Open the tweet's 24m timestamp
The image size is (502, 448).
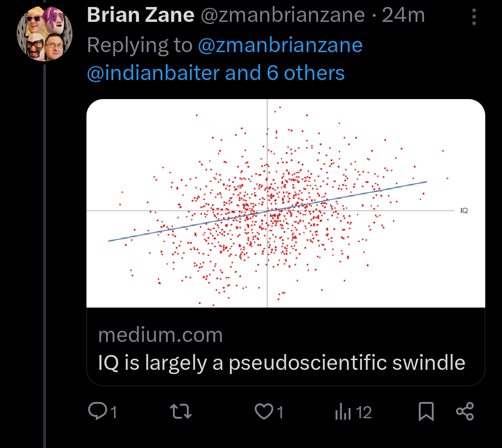pos(403,15)
